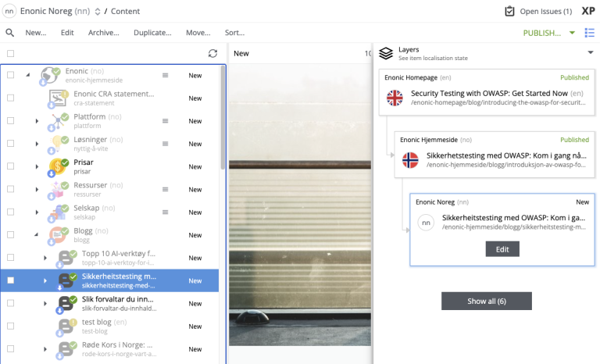600x364 pixels.
Task: Click the UK flag layer icon
Action: tap(395, 98)
